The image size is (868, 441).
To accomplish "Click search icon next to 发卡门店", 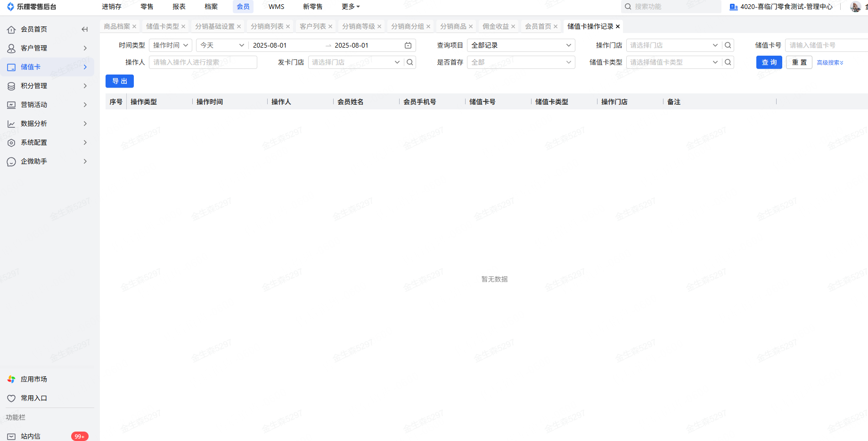I will [x=410, y=62].
